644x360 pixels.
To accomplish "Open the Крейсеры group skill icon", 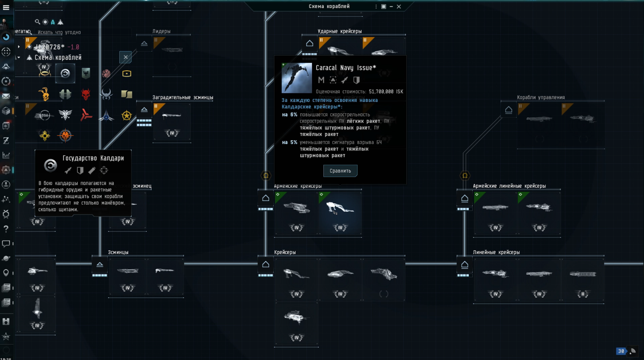I will point(266,264).
